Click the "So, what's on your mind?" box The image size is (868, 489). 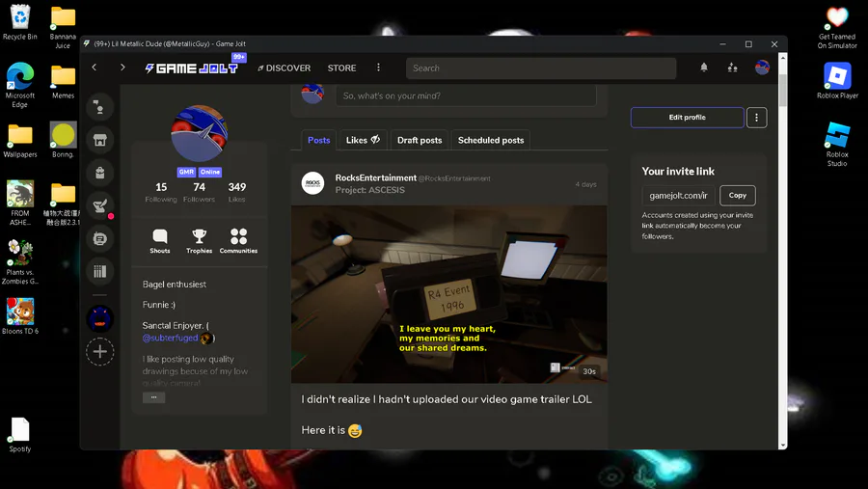click(x=466, y=95)
